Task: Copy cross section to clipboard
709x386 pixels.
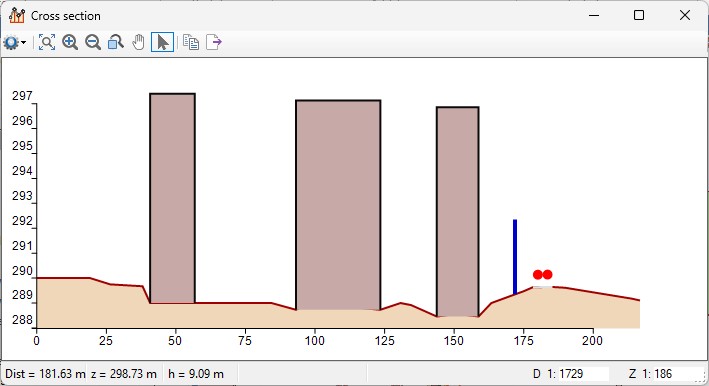Action: tap(191, 42)
